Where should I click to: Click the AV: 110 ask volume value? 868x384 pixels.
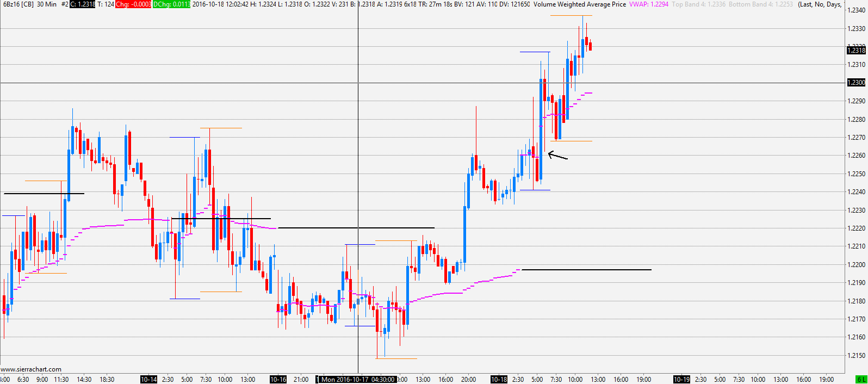(x=487, y=4)
